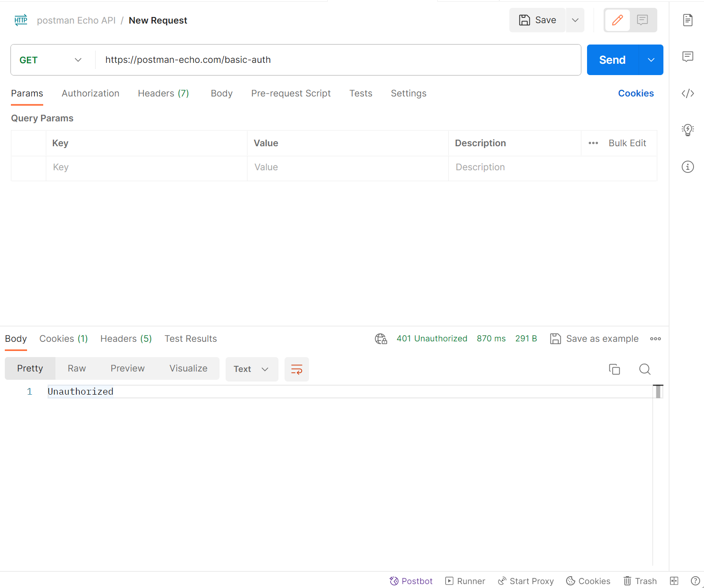704x588 pixels.
Task: Open the GET method dropdown
Action: pyautogui.click(x=51, y=60)
